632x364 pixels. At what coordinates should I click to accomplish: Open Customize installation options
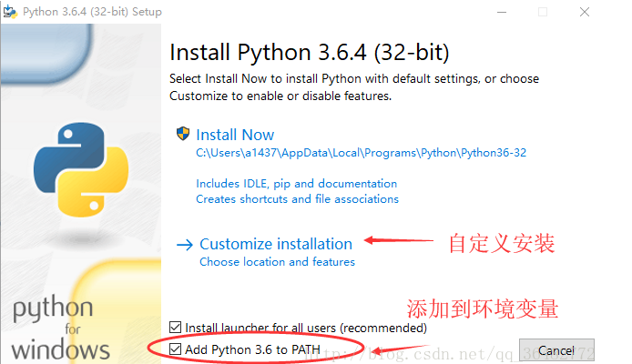point(276,244)
